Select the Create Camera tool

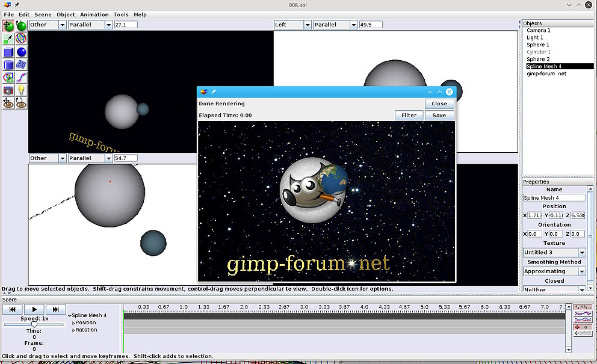(x=8, y=90)
